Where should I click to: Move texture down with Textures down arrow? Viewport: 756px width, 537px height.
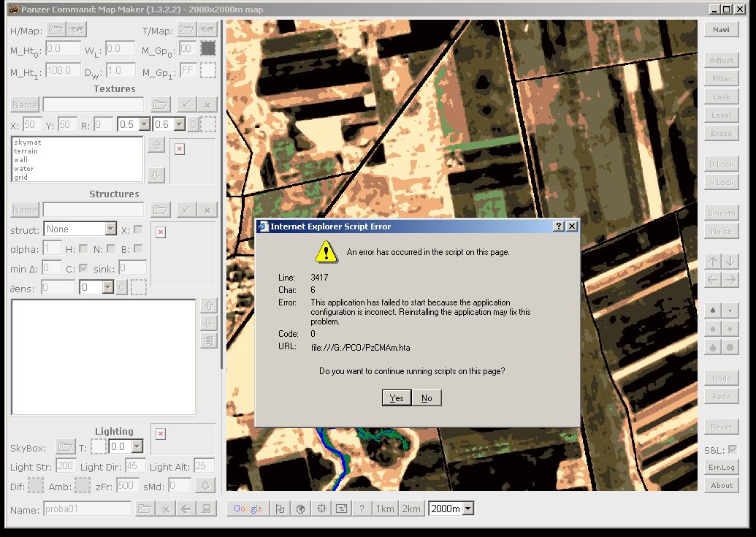[x=156, y=175]
